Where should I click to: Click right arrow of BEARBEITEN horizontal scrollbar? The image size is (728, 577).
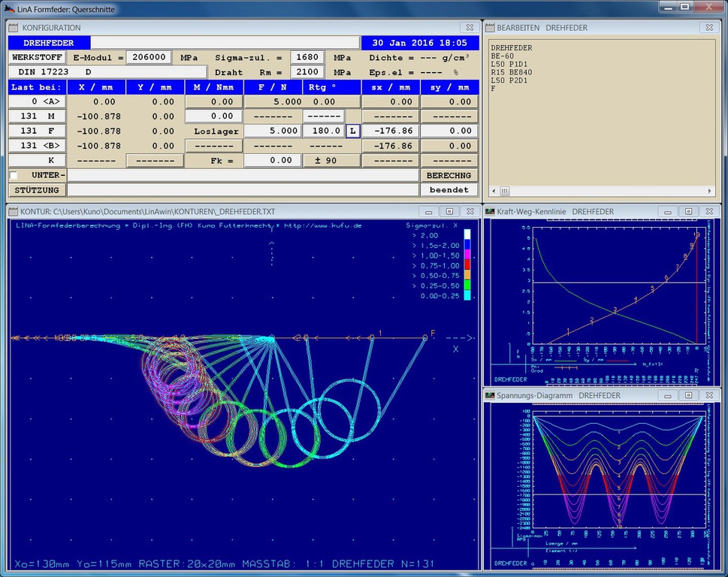pyautogui.click(x=709, y=191)
